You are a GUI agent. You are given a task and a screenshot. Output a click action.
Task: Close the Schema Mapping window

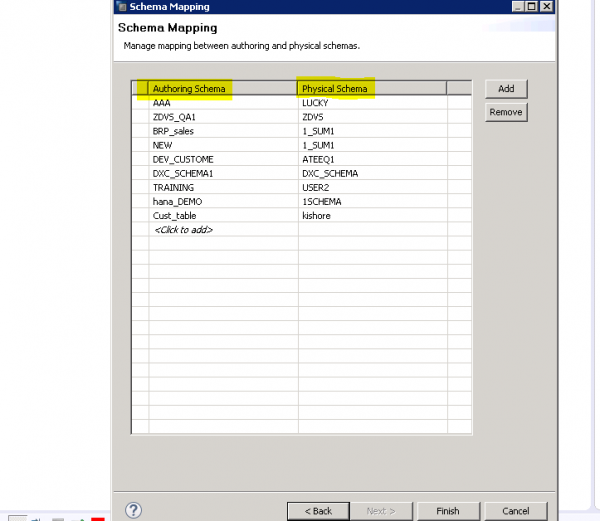pyautogui.click(x=547, y=6)
